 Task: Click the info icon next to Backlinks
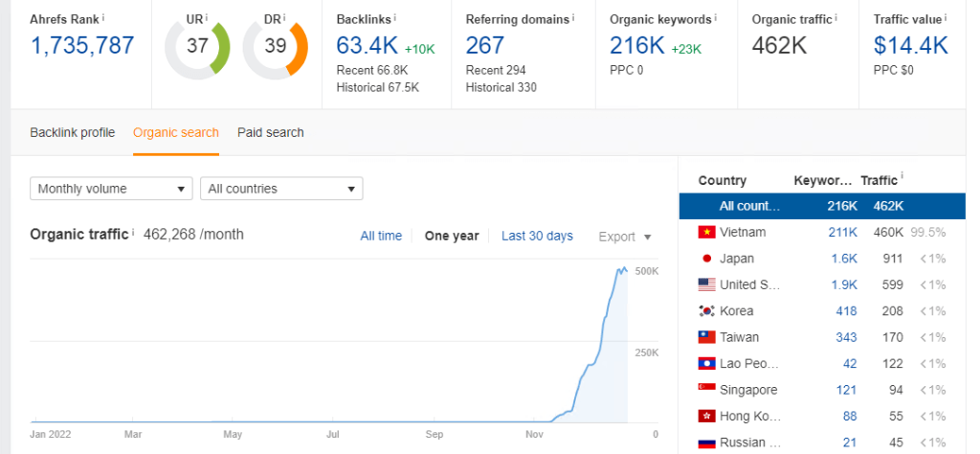pyautogui.click(x=395, y=17)
